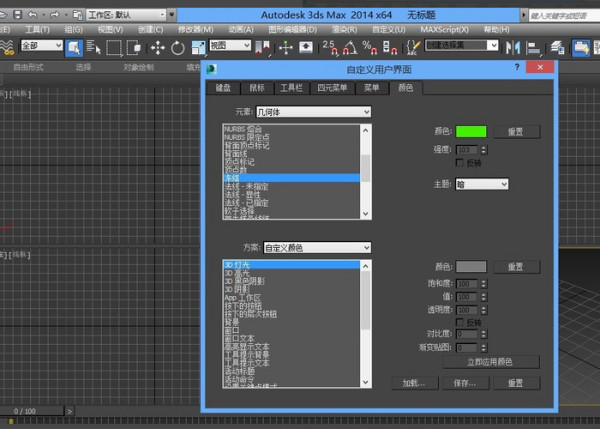This screenshot has height=429, width=600.
Task: Open the 主题 dropdown set to 暗
Action: point(482,184)
